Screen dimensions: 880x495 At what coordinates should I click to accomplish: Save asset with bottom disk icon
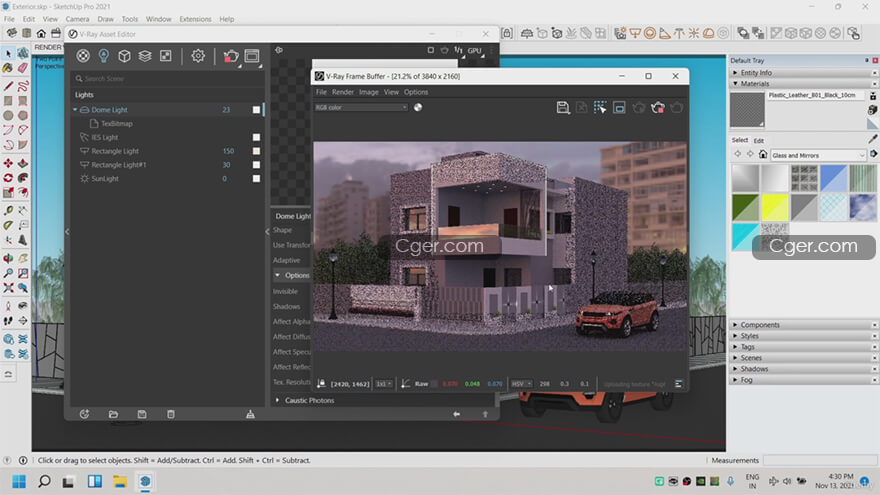(x=142, y=414)
